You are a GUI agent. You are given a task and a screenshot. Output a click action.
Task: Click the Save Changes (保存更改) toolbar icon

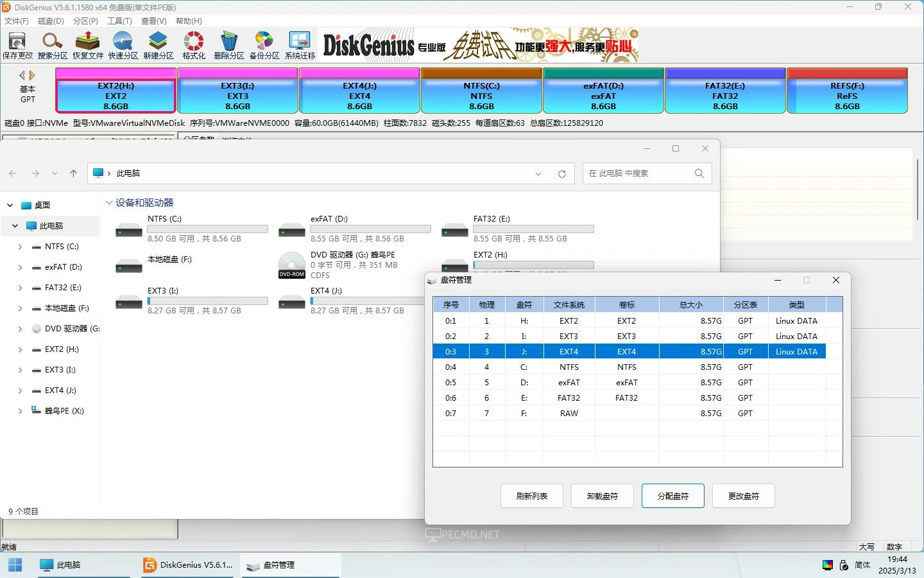tap(17, 46)
